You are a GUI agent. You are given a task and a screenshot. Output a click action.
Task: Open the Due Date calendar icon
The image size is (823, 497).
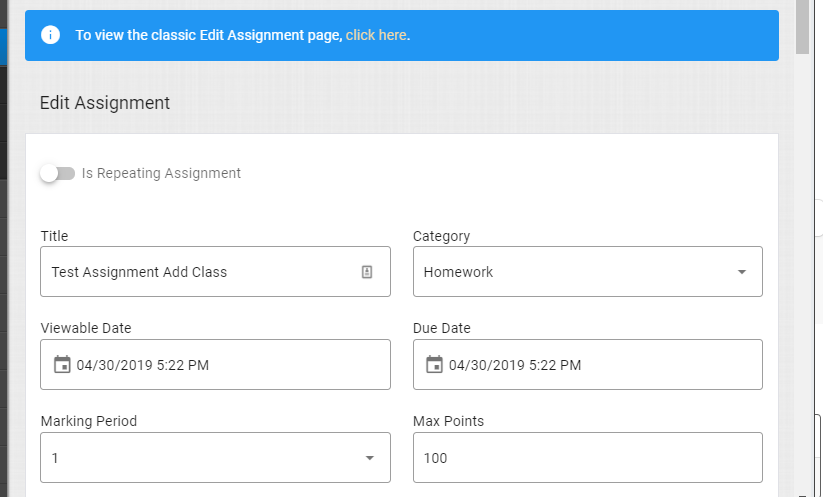point(434,364)
